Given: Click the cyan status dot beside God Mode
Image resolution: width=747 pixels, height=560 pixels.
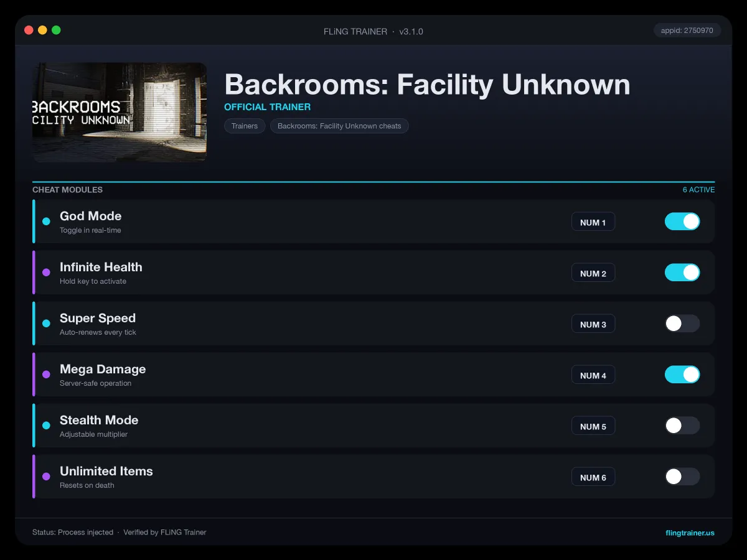Looking at the screenshot, I should (x=46, y=222).
